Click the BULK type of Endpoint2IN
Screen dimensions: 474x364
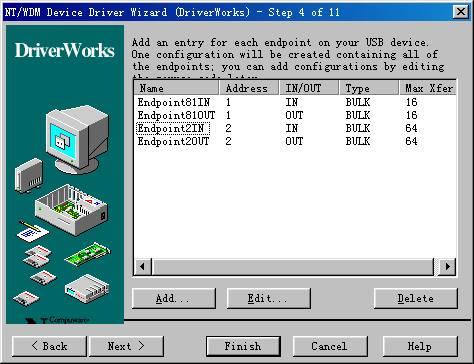(x=358, y=128)
